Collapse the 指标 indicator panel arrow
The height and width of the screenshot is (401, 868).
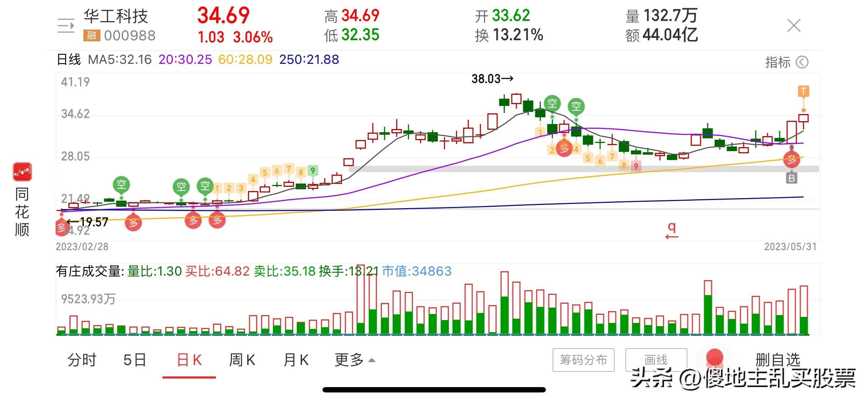click(x=802, y=62)
